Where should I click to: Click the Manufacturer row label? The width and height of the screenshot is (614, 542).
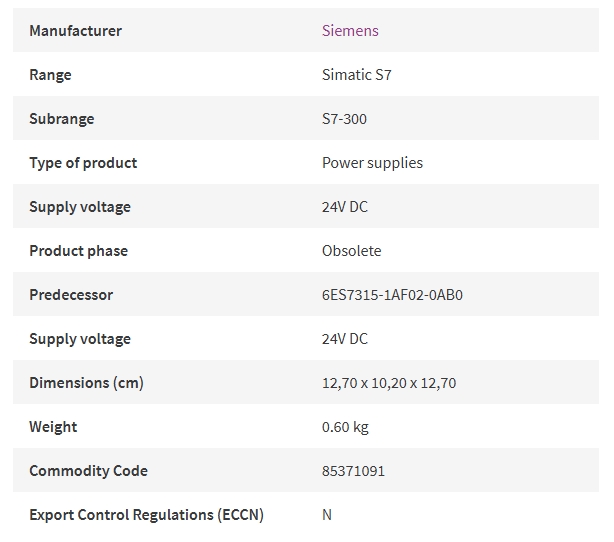76,31
